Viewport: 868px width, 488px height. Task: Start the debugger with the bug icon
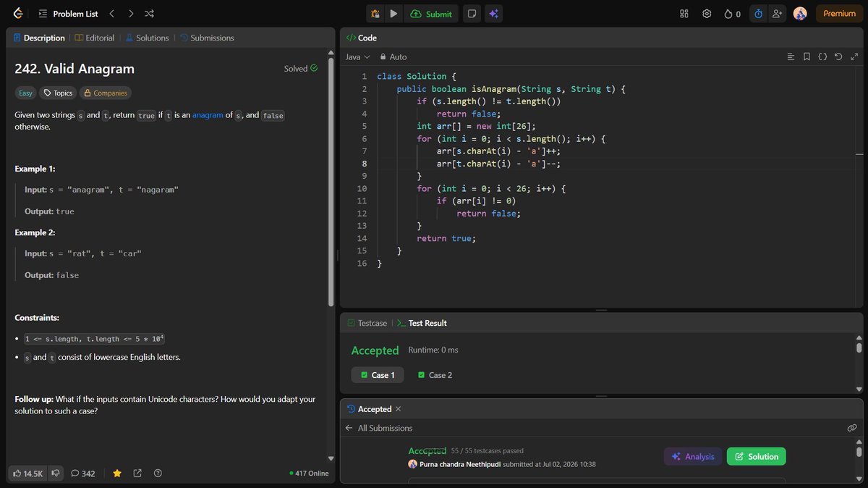tap(375, 14)
